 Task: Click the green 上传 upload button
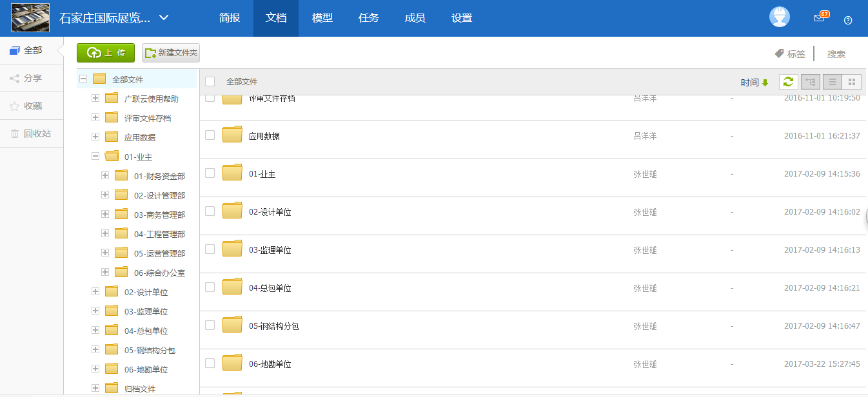tap(106, 53)
